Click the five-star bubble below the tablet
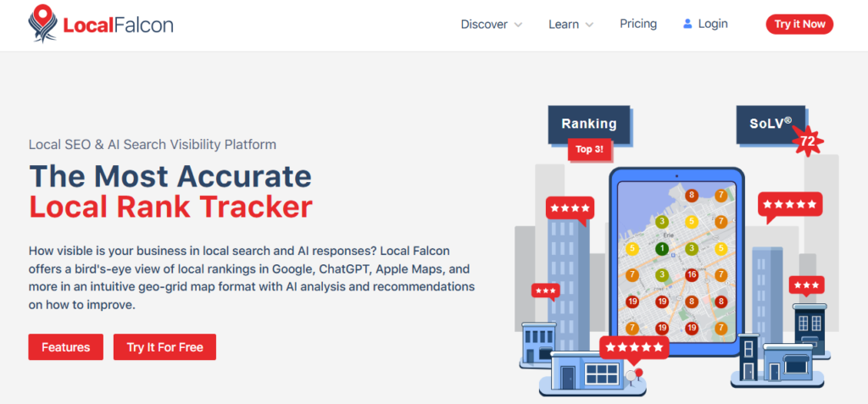The image size is (868, 404). [x=634, y=348]
